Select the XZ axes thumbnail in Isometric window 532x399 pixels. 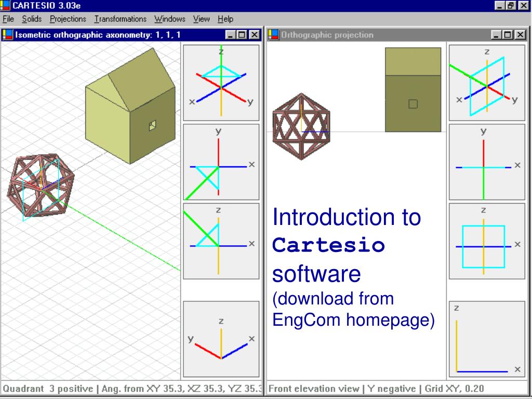click(x=221, y=241)
